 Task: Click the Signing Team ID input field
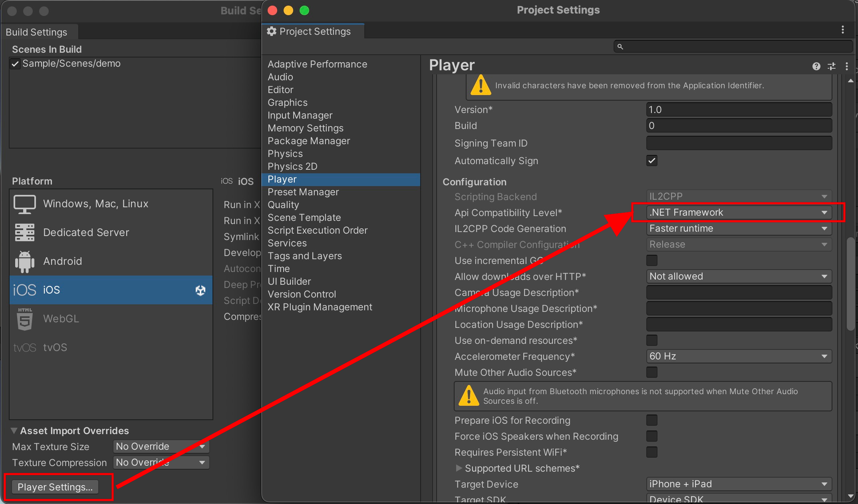point(739,143)
